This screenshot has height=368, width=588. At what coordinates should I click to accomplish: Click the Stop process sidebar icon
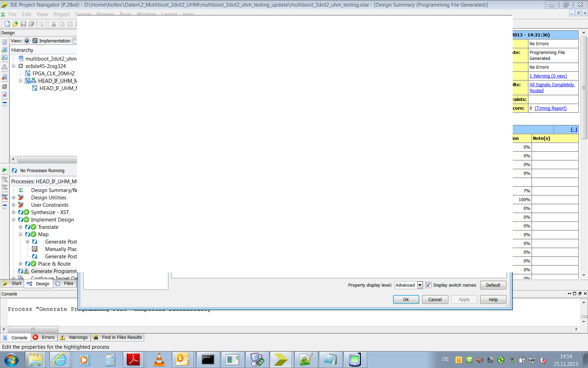pos(5,187)
